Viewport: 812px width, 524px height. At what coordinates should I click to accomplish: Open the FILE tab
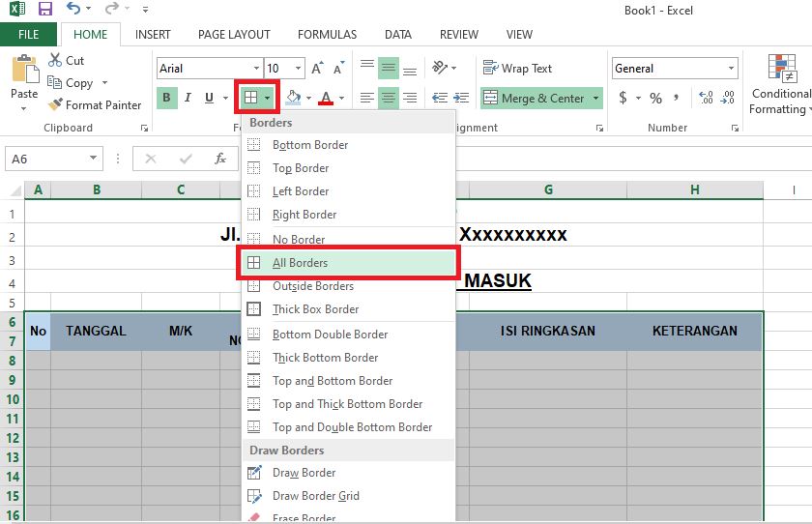[x=28, y=35]
